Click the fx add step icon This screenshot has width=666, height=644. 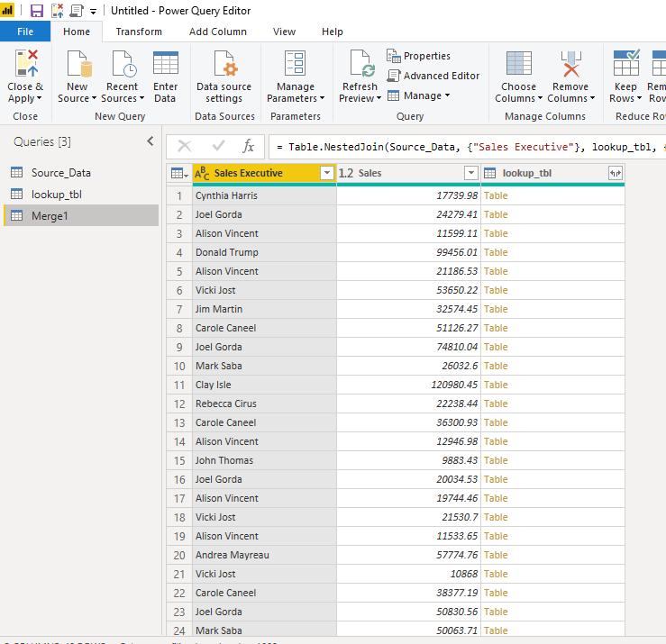248,147
